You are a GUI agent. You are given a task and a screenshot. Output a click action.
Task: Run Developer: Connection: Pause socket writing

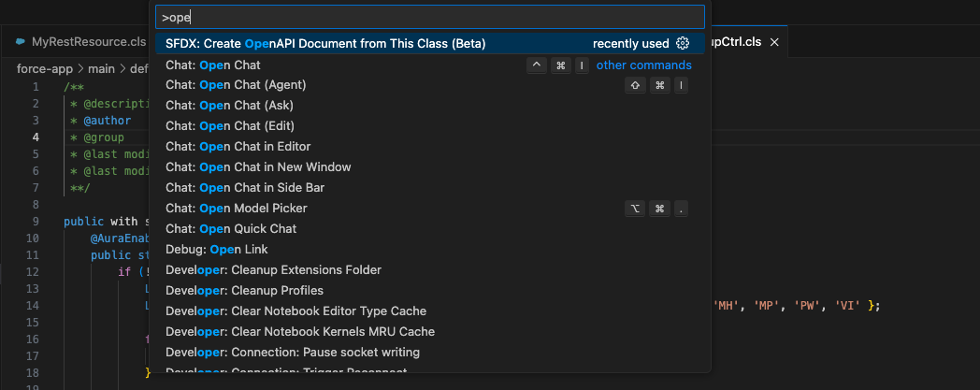(x=430, y=352)
